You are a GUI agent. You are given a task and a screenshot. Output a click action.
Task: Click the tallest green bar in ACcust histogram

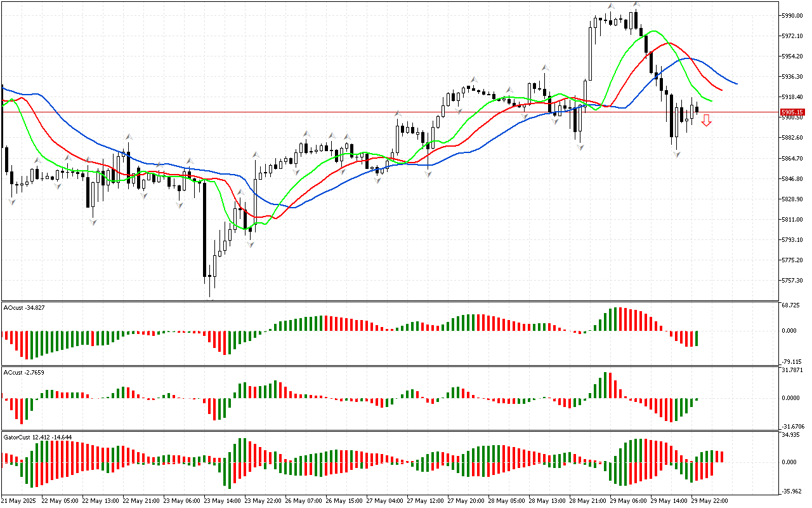point(605,385)
